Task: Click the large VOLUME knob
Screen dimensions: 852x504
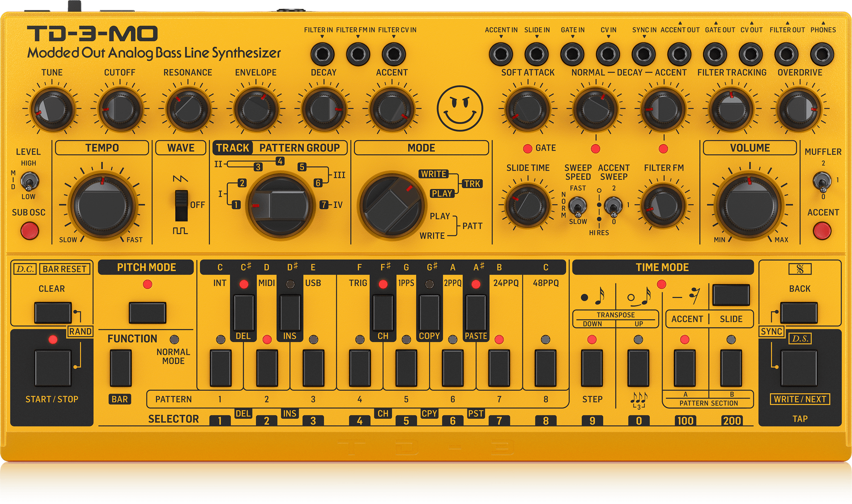Action: click(749, 205)
